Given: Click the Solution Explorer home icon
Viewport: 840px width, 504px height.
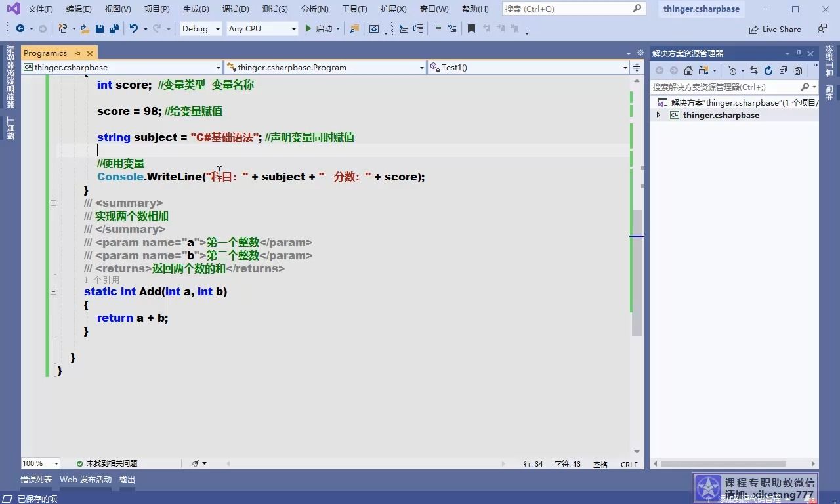Looking at the screenshot, I should pos(688,70).
